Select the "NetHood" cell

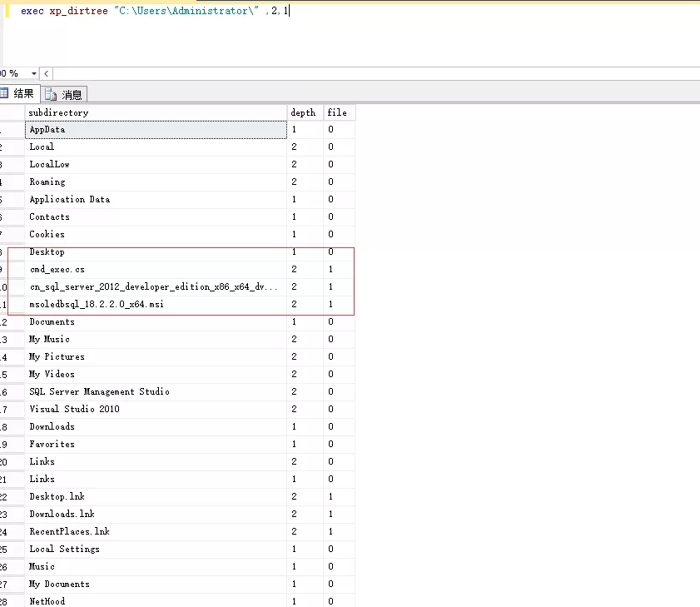156,601
